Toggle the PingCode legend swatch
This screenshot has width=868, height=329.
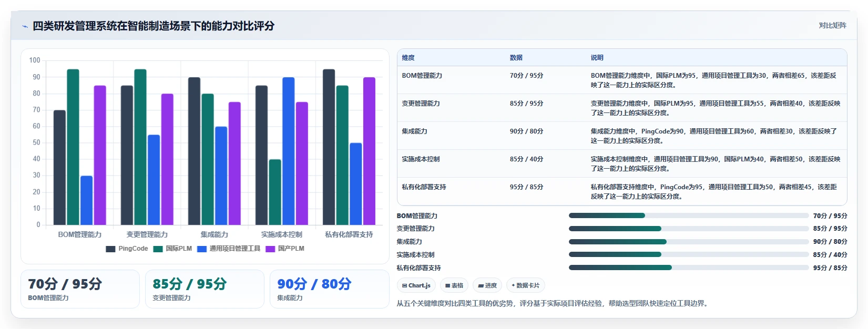point(110,249)
